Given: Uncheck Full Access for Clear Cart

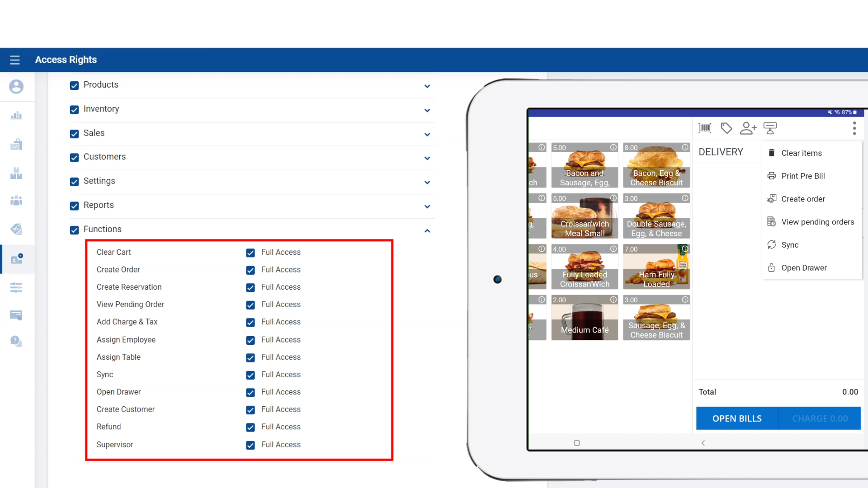Looking at the screenshot, I should tap(250, 253).
